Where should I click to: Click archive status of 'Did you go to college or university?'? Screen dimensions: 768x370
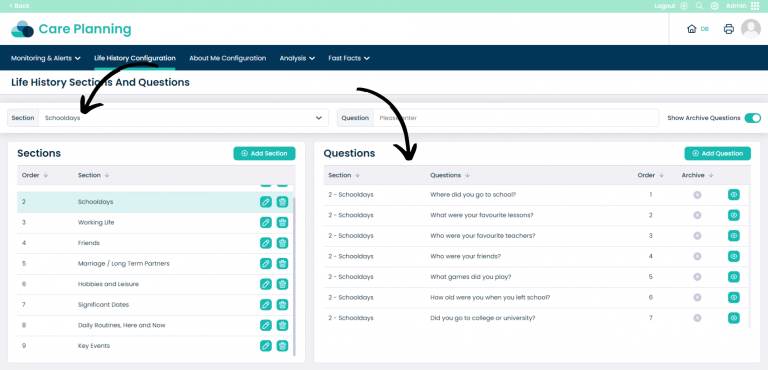697,319
